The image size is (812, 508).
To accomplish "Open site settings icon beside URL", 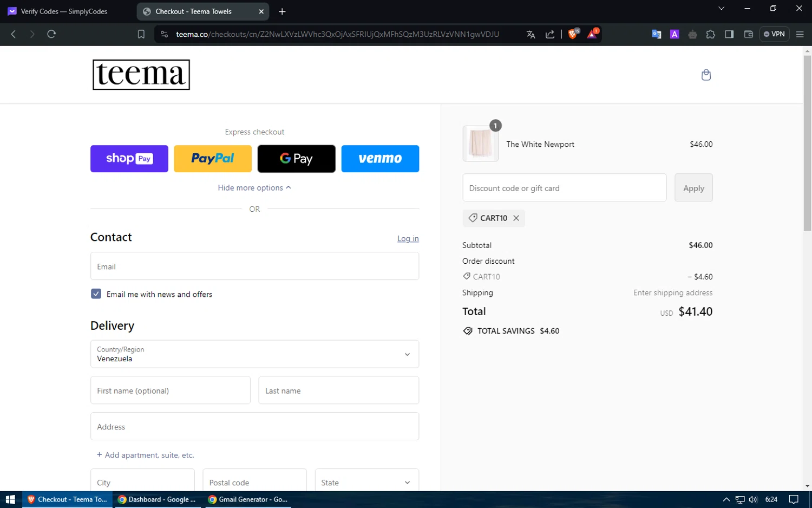I will [x=164, y=34].
